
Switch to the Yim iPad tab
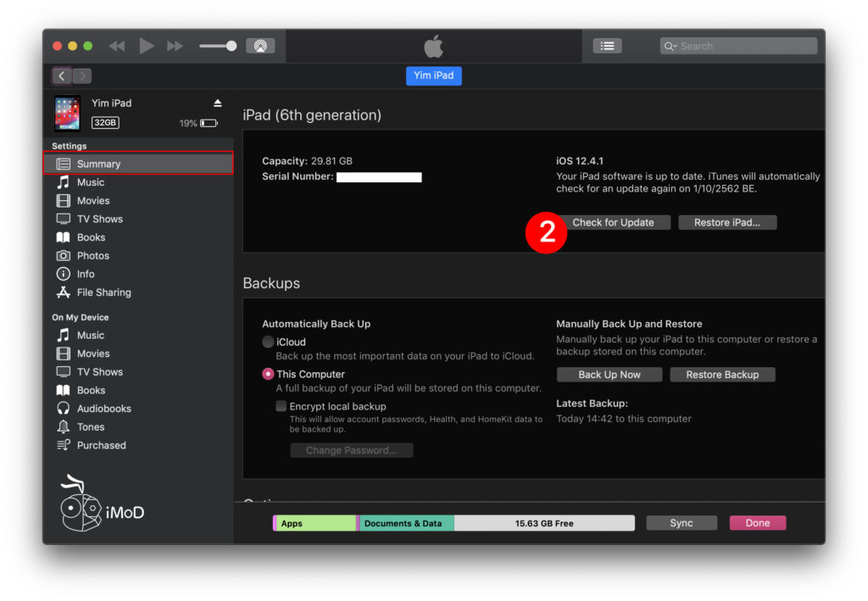click(x=433, y=75)
